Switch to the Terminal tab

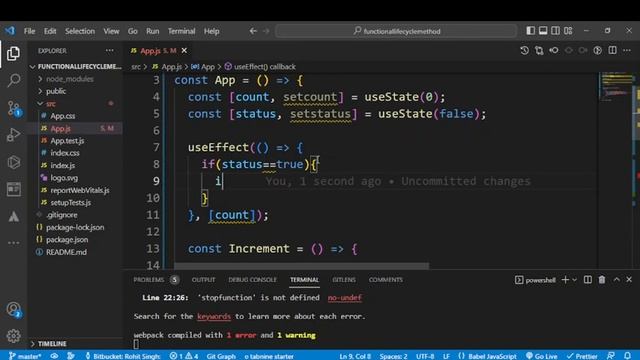point(304,280)
